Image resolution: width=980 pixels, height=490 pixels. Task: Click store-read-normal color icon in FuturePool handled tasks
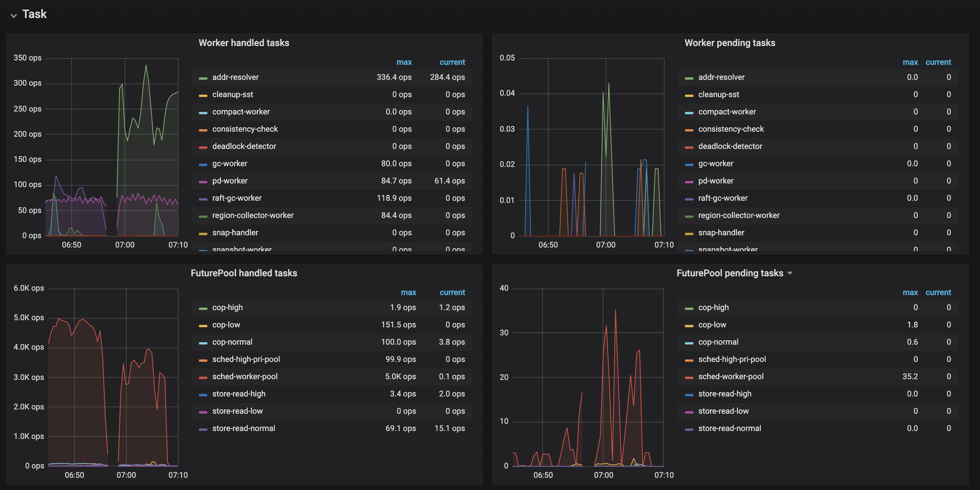tap(203, 429)
